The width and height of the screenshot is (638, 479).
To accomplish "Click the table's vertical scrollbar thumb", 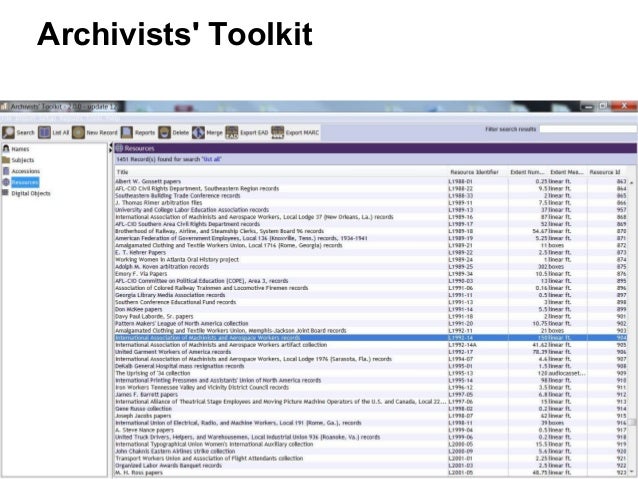I will pos(632,422).
